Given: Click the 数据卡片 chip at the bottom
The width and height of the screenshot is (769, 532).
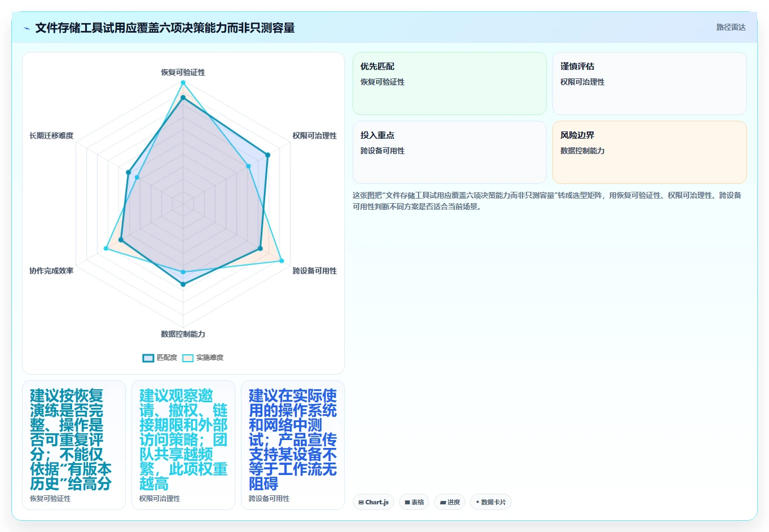Looking at the screenshot, I should (491, 502).
